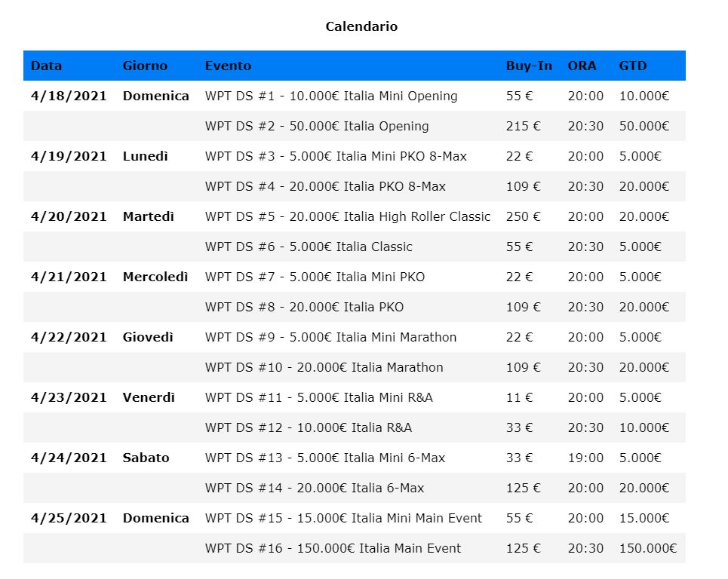
Task: Click event WPT DS #14 Italia 6-Max
Action: pyautogui.click(x=315, y=488)
